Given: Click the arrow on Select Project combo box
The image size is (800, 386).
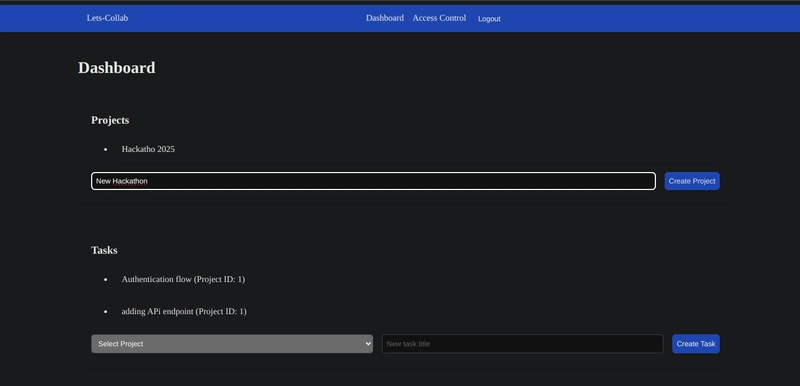Looking at the screenshot, I should (x=368, y=344).
